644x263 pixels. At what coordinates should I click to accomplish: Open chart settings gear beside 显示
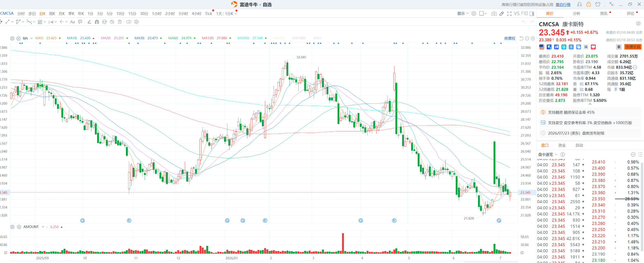click(474, 14)
